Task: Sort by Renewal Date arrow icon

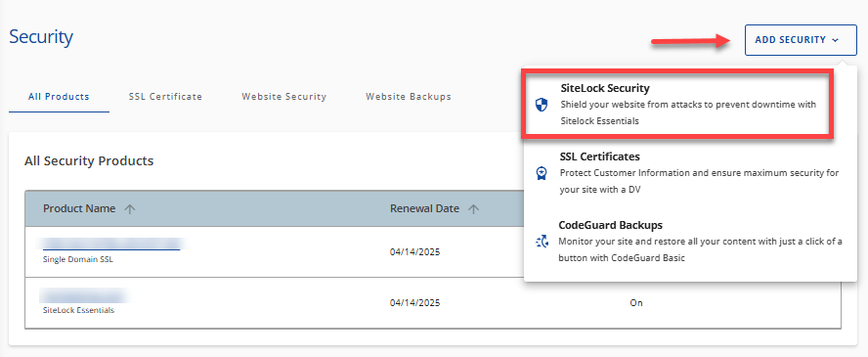Action: (473, 209)
